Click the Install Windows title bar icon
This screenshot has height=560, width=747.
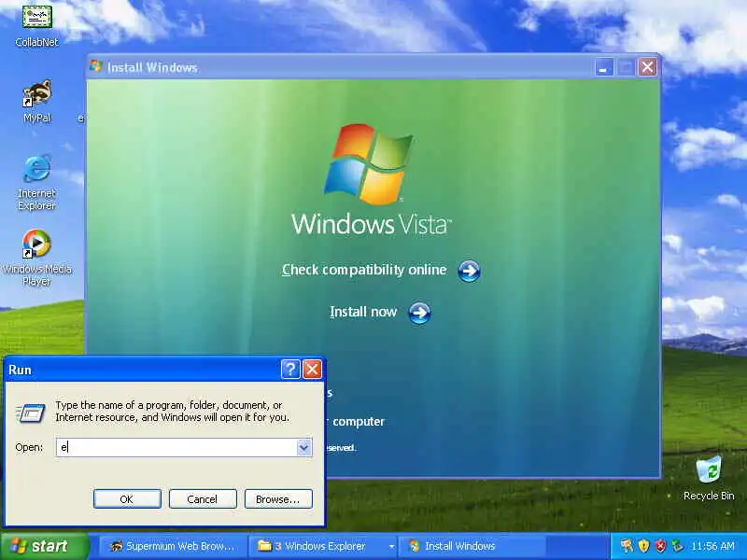[96, 66]
